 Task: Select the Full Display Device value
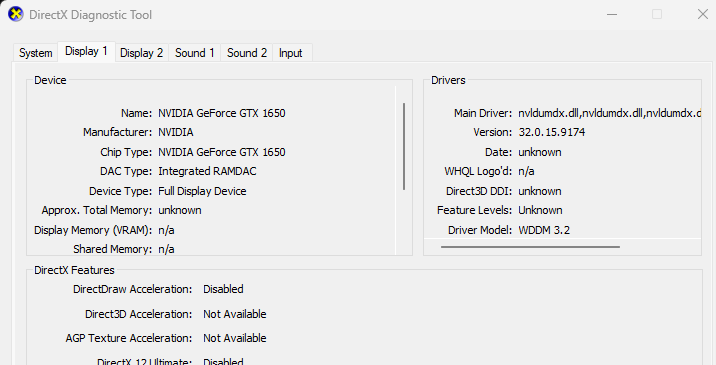(202, 191)
